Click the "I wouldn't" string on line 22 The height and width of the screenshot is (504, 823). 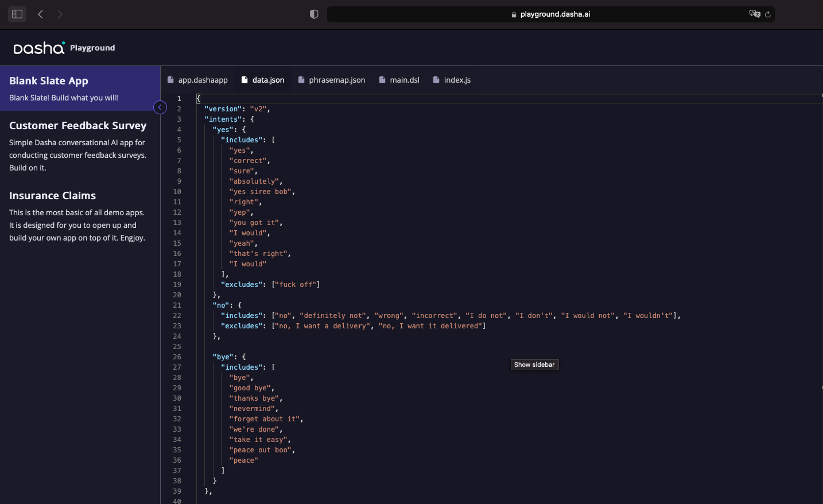tap(648, 316)
